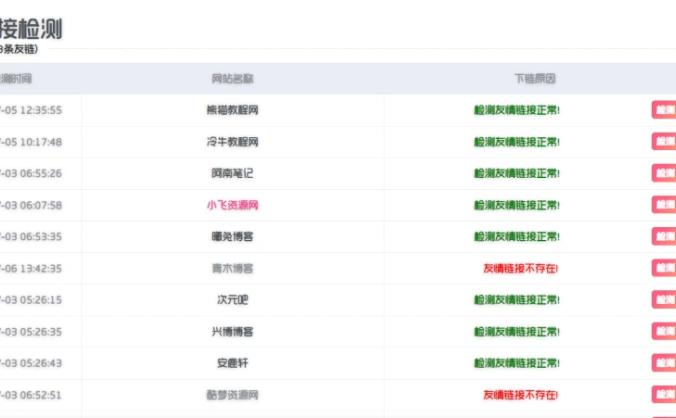Viewport: 676px width, 418px height.
Task: Select 13:42:35 timestamp cell
Action: tap(31, 268)
